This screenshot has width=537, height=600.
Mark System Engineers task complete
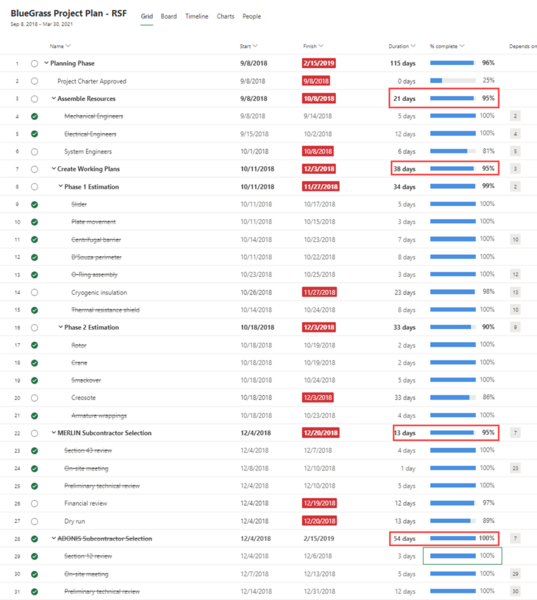(x=34, y=152)
